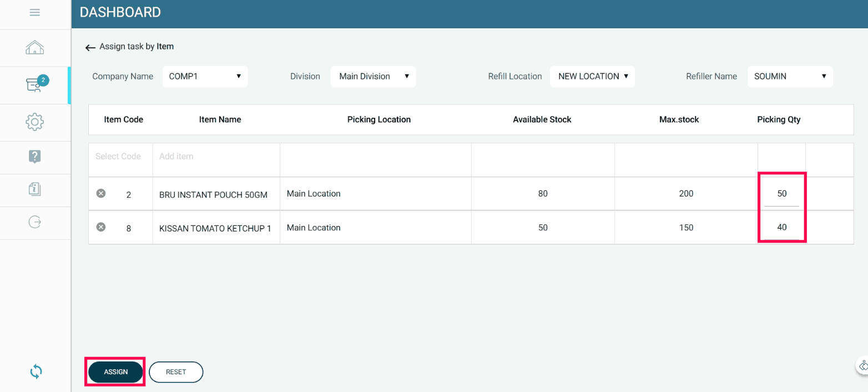Click the Assign task by Item heading
This screenshot has height=392, width=868.
[x=137, y=47]
